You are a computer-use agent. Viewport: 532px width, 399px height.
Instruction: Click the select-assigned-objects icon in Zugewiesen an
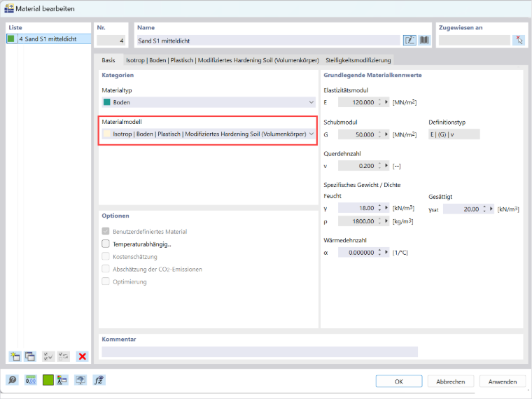[519, 40]
